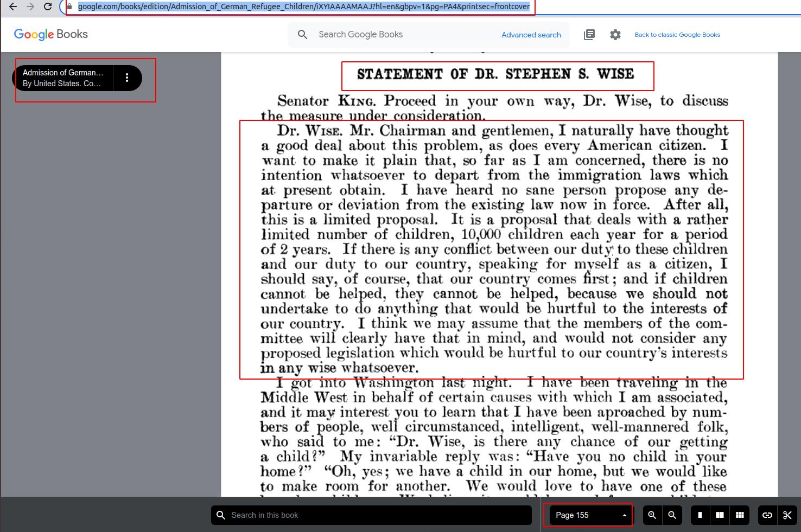Click the Admission of German book title
This screenshot has height=532, width=801.
point(62,78)
